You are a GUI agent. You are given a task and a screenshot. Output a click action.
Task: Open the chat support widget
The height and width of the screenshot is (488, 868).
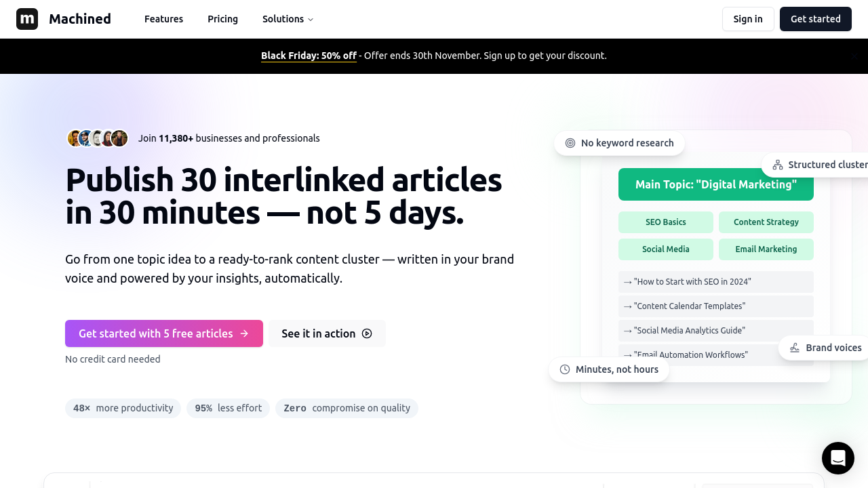click(837, 458)
